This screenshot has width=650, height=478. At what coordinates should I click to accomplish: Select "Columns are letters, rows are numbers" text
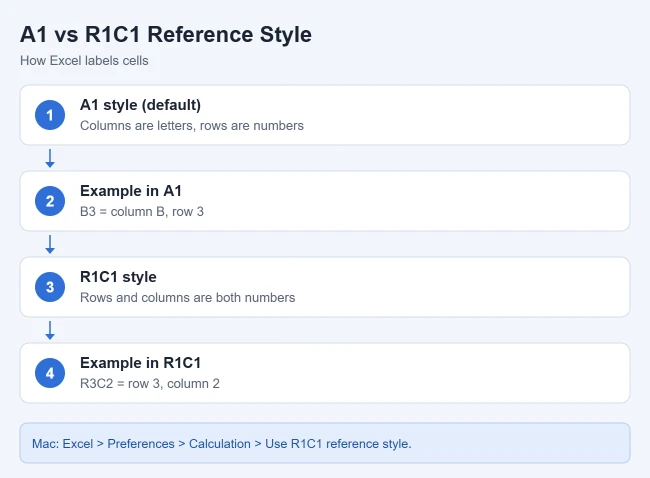192,126
